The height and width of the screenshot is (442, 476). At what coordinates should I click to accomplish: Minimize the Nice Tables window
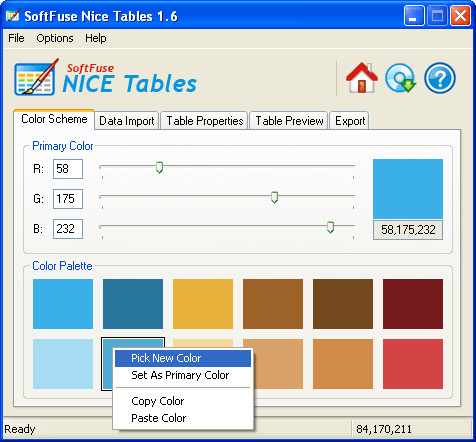click(x=414, y=15)
